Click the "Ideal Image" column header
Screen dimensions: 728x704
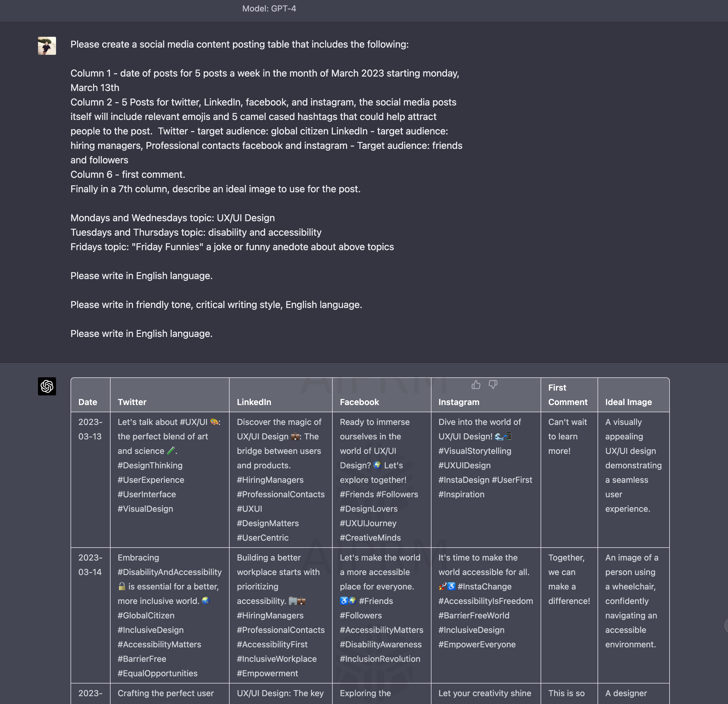coord(629,402)
